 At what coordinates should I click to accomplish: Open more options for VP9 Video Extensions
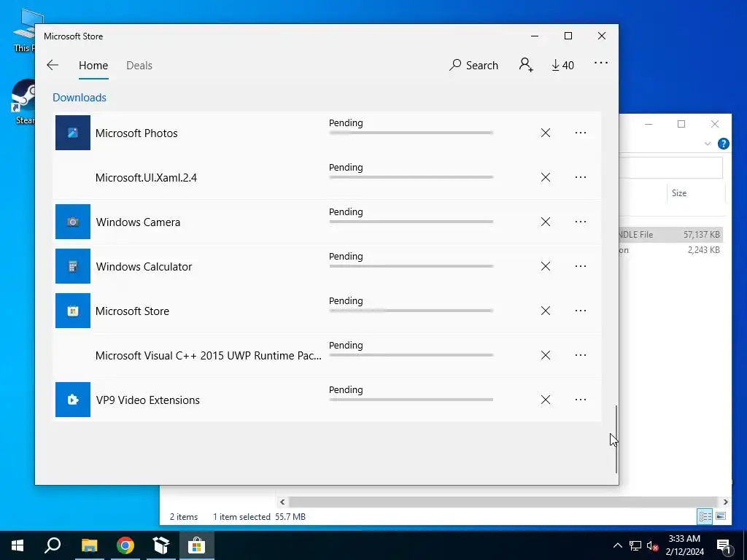(x=580, y=400)
